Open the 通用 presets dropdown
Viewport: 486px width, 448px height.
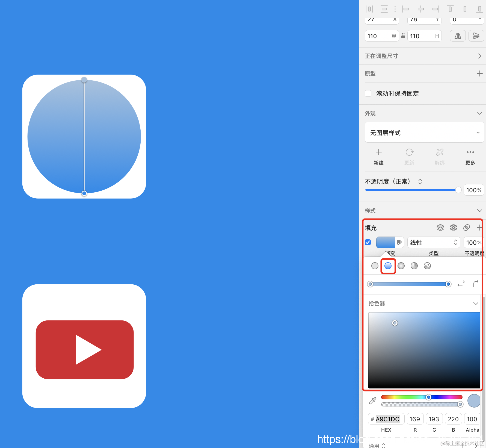[x=377, y=445]
